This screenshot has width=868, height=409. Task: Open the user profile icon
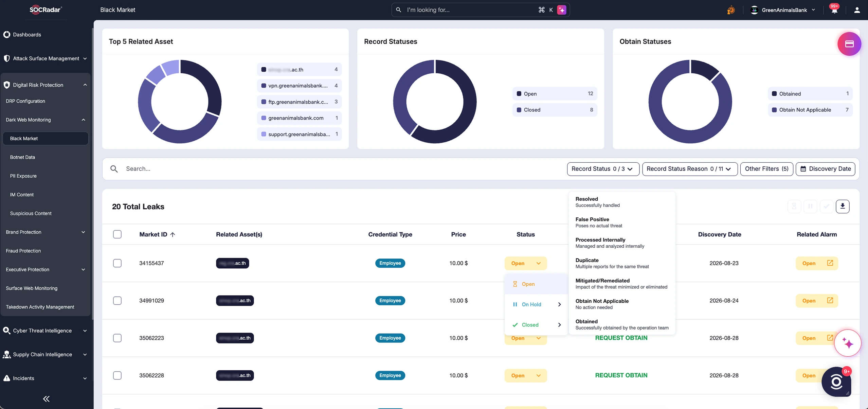pos(857,10)
